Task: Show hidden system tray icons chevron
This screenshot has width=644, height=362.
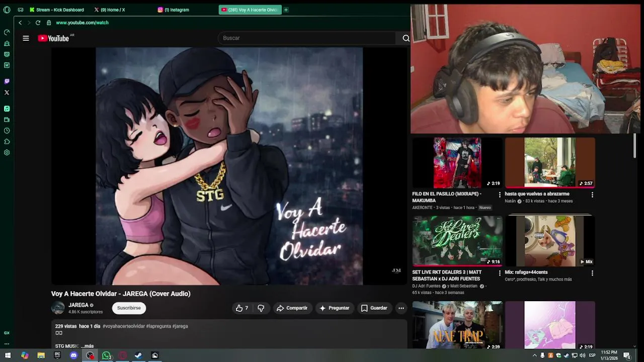Action: tap(534, 355)
